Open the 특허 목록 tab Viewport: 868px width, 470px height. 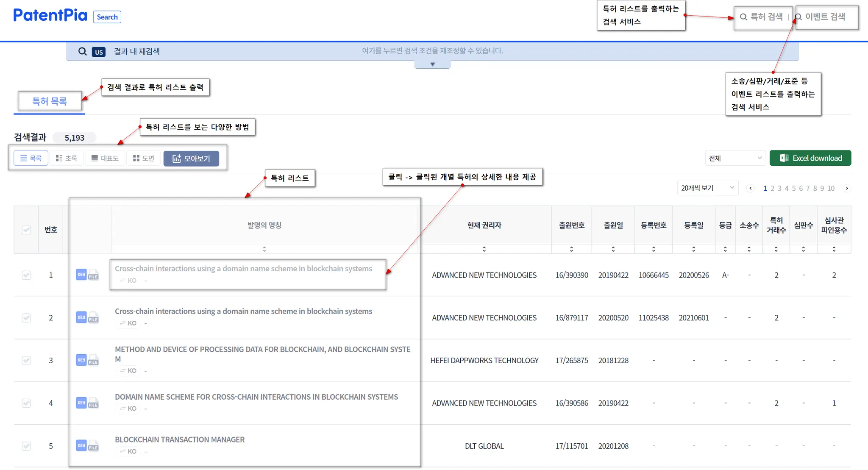coord(50,101)
